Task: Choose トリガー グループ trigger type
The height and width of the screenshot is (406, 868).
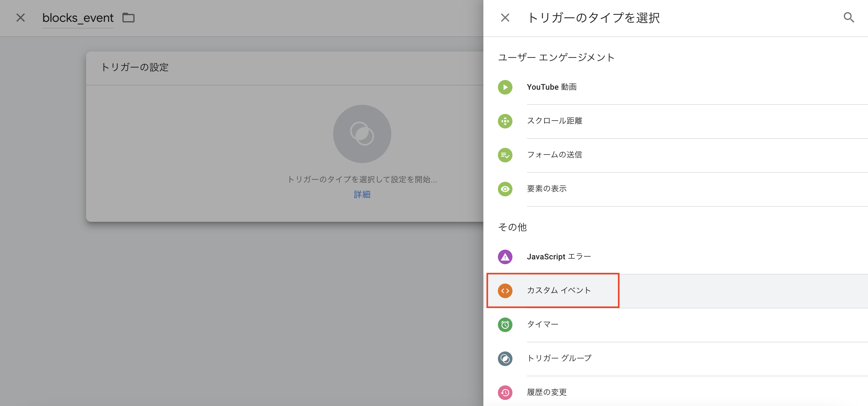Action: tap(676, 359)
